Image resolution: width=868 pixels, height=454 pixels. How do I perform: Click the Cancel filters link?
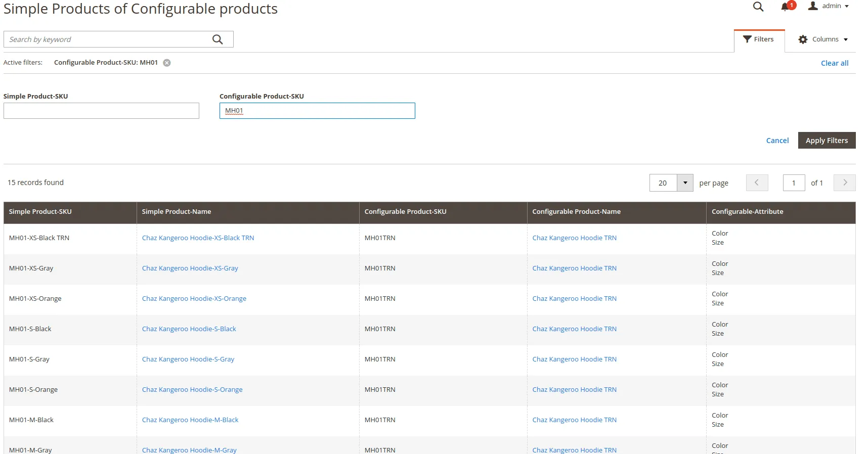pos(777,141)
